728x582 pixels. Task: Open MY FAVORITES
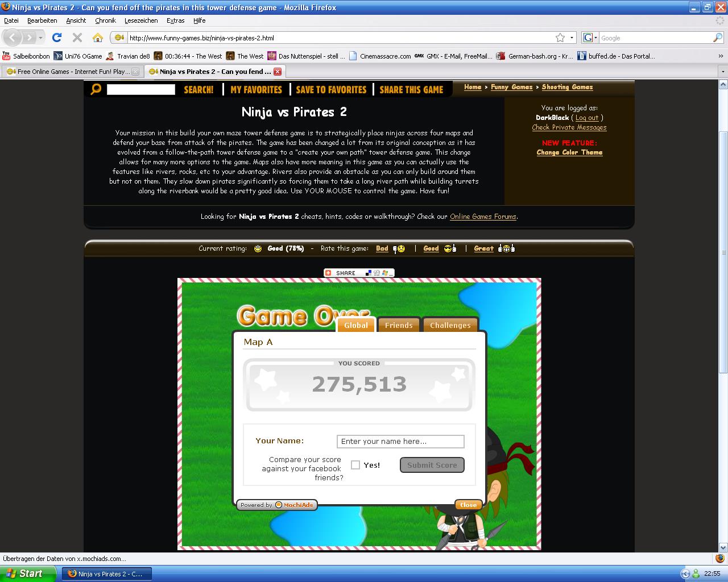click(256, 90)
